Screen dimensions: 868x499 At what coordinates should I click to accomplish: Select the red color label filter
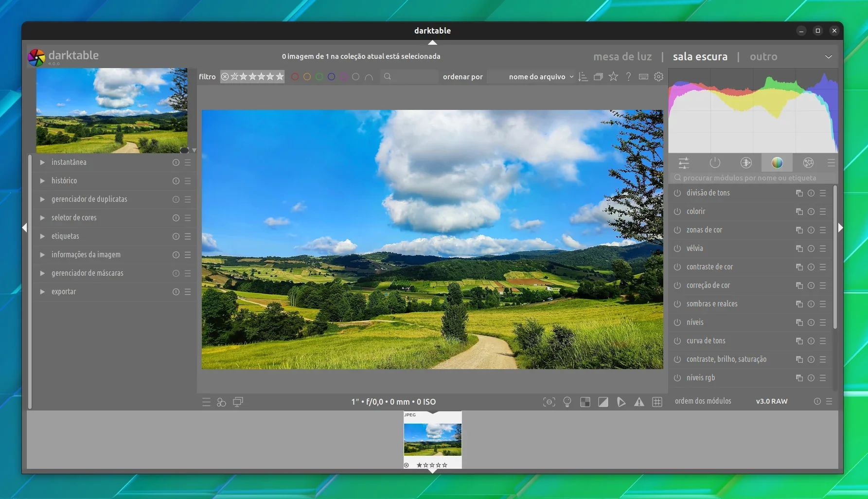point(295,77)
